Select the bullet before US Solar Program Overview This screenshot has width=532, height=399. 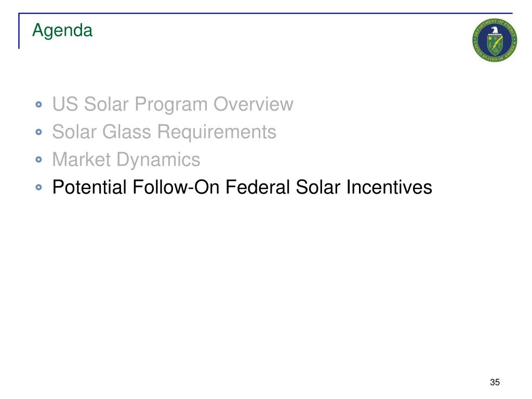(38, 104)
